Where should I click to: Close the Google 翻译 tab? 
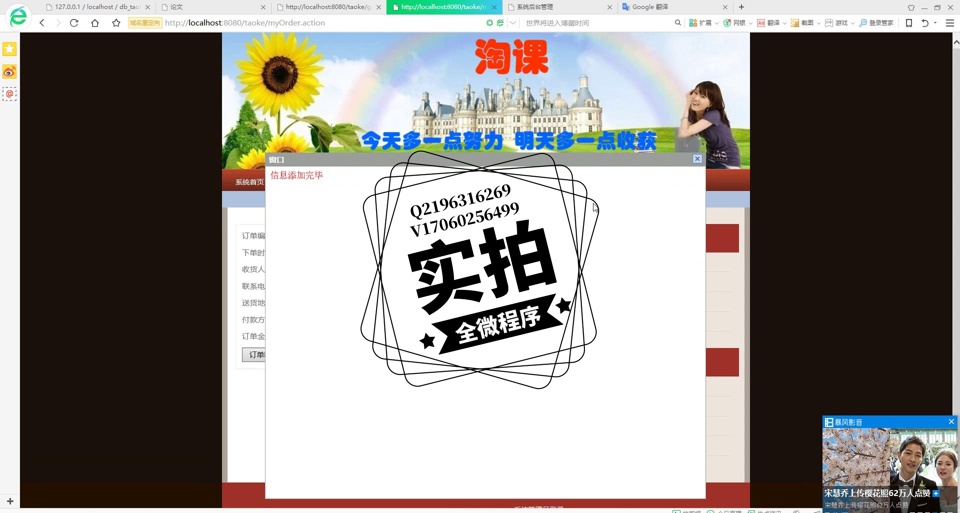click(x=725, y=7)
